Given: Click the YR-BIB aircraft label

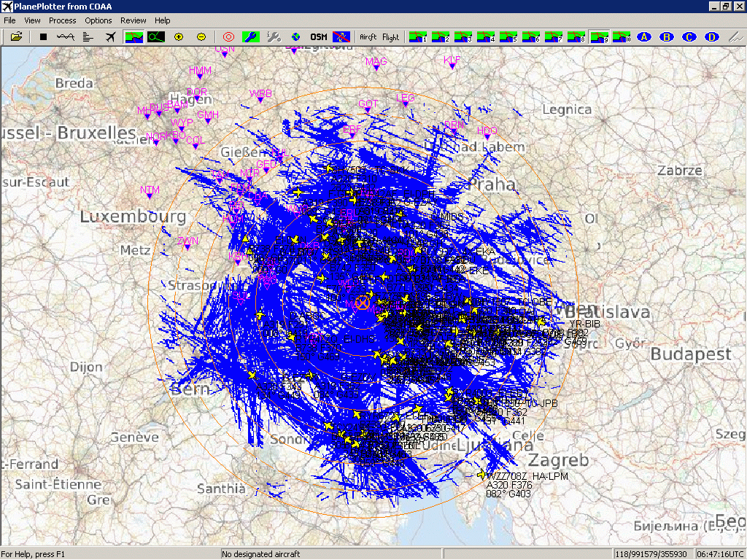Looking at the screenshot, I should pos(584,324).
